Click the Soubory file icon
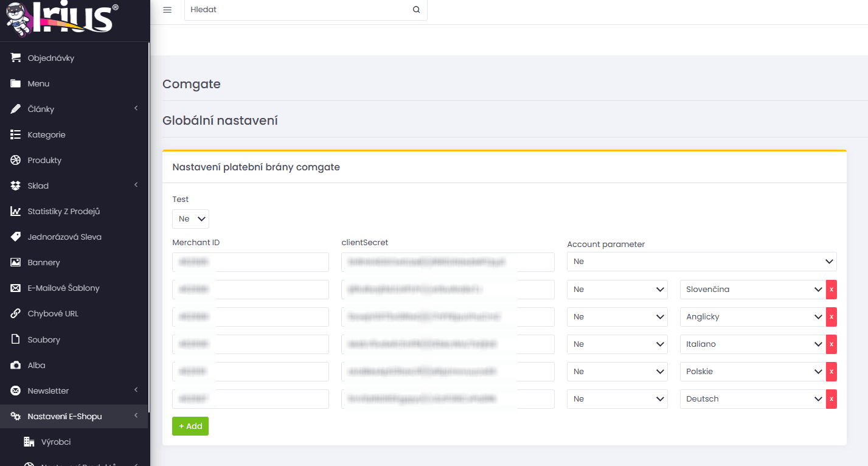 coord(16,339)
